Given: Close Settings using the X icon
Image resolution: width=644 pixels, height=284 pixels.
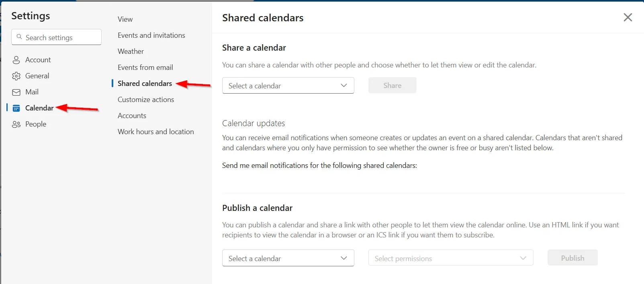Looking at the screenshot, I should click(628, 17).
